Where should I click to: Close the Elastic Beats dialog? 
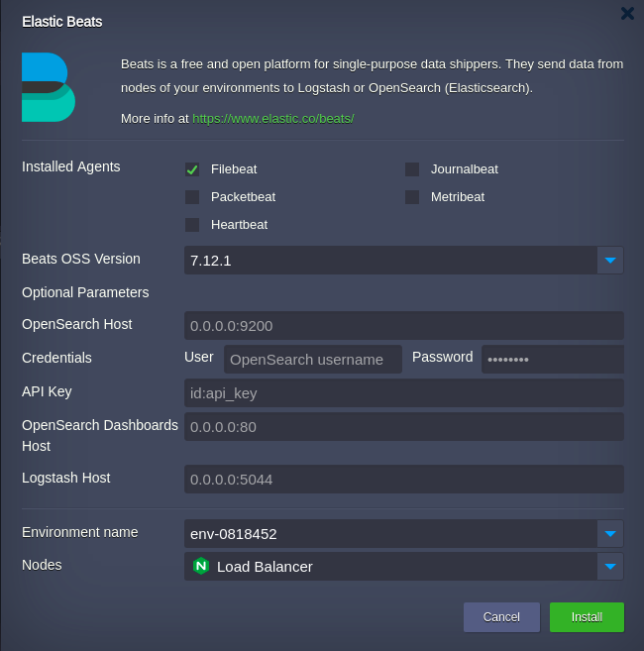627,13
